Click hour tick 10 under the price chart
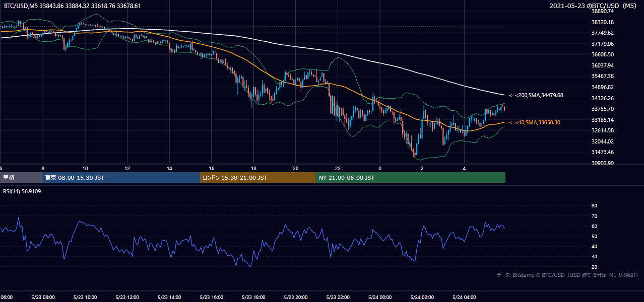644x302 pixels. pos(85,169)
